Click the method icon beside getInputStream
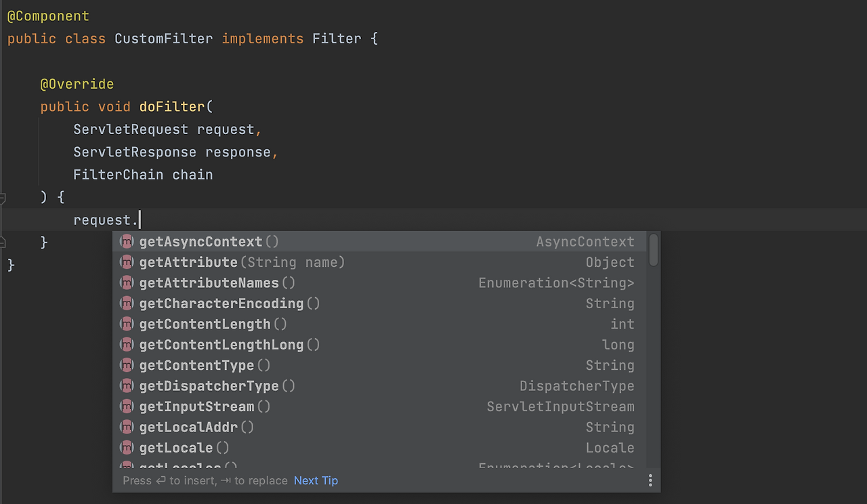The image size is (867, 504). (126, 406)
